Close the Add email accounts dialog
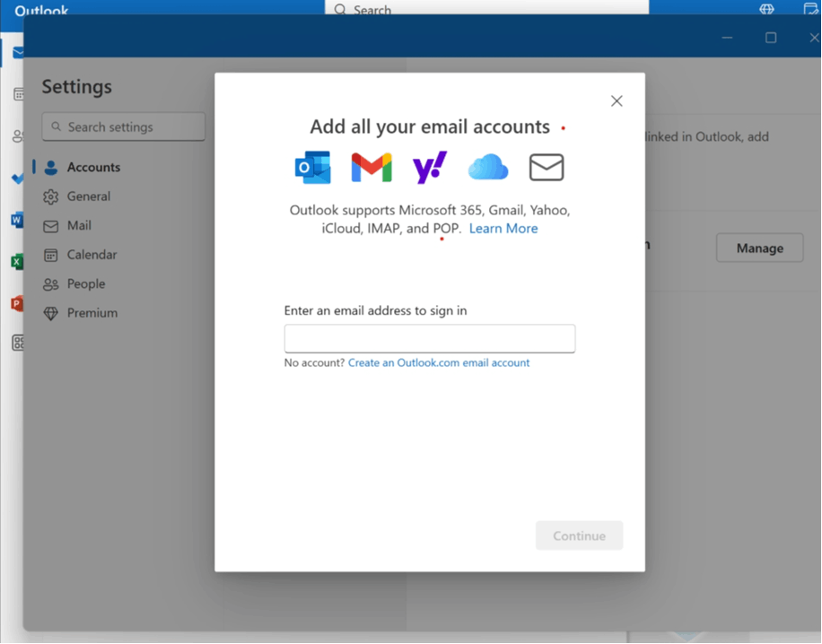The height and width of the screenshot is (644, 822). coord(616,100)
